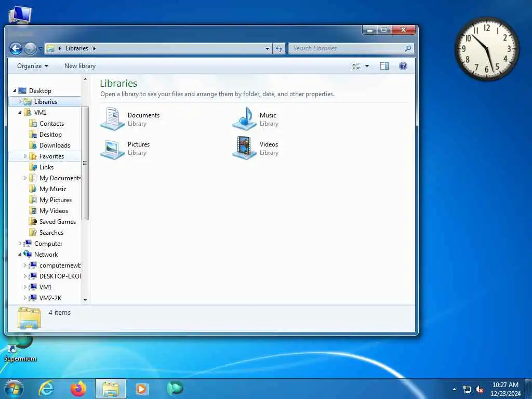Select My Pictures in the navigation tree

pos(55,200)
